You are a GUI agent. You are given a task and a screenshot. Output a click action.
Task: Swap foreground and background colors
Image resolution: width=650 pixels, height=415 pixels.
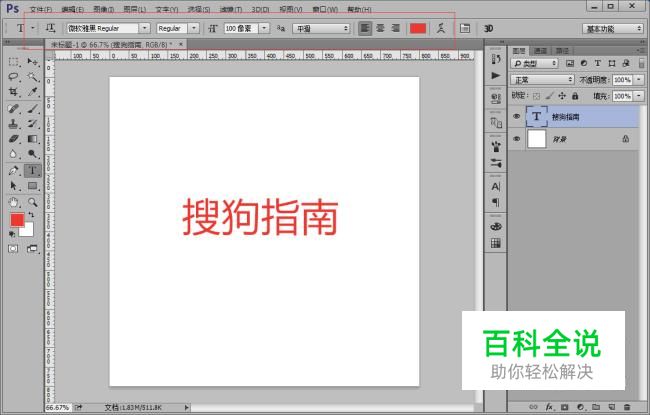click(31, 215)
